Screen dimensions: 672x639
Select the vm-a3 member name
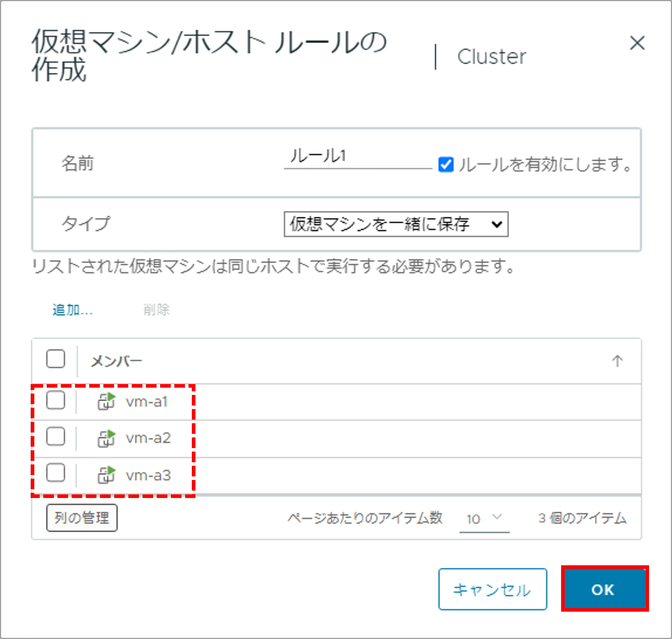coord(148,476)
